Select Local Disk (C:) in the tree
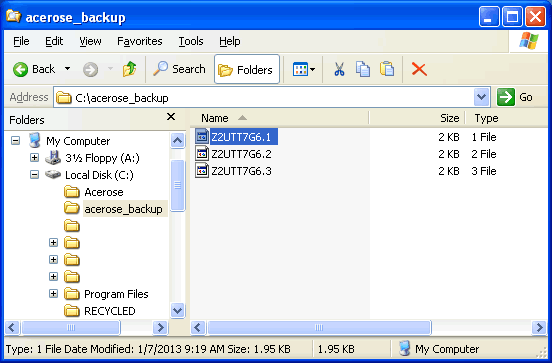 [x=99, y=175]
